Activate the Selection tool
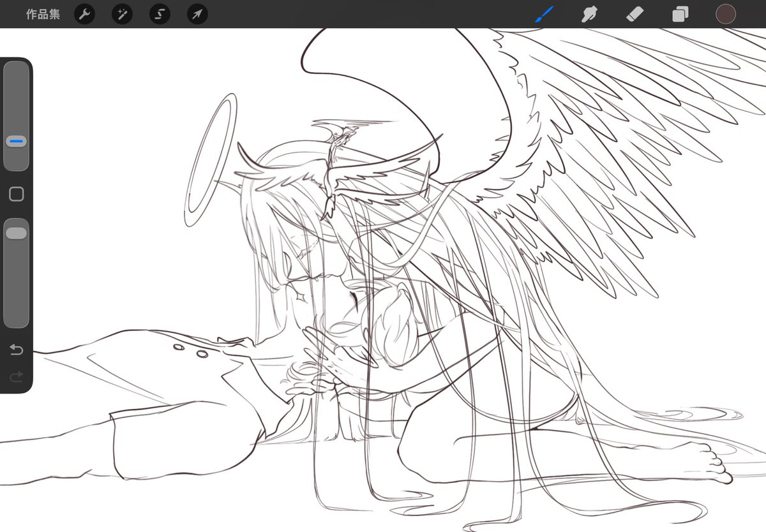The image size is (766, 532). click(160, 14)
